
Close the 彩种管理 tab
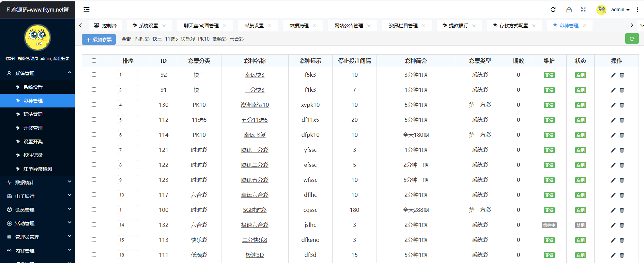[584, 26]
